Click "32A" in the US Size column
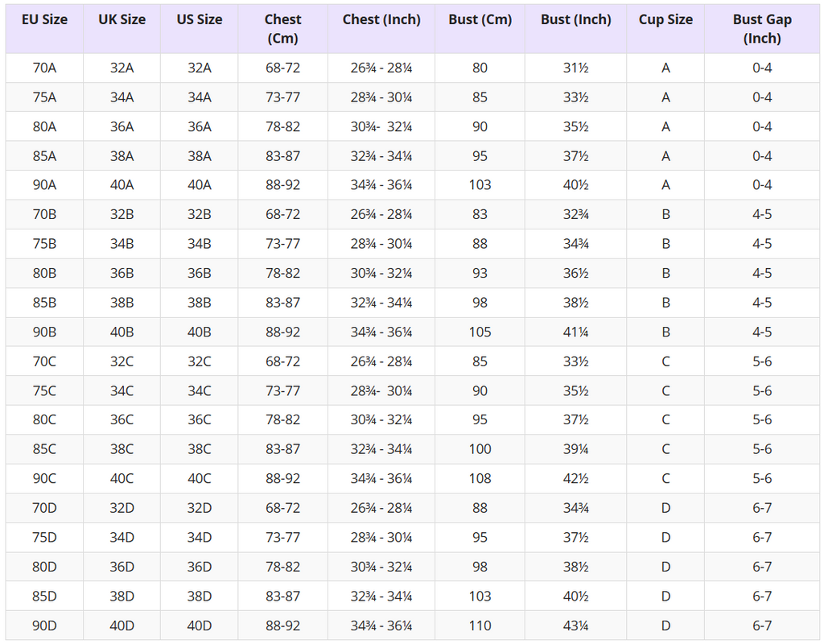Viewport: 824px width, 644px height. (x=200, y=68)
